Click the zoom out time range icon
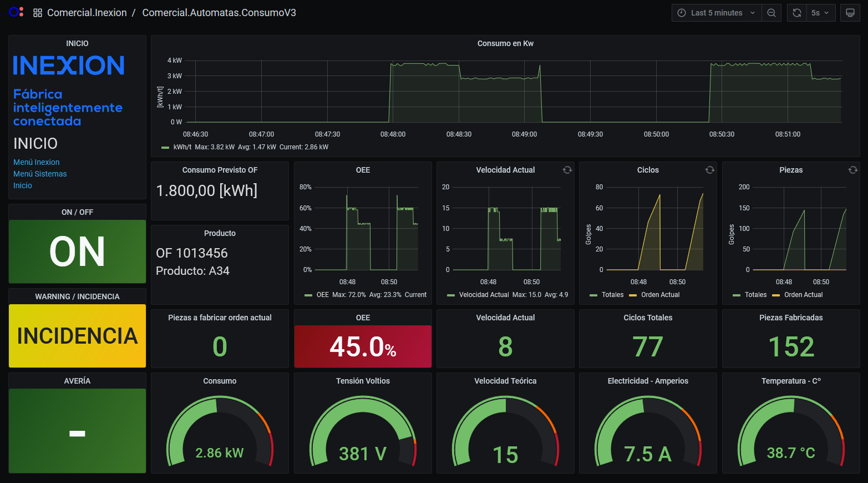Screen dimensions: 868x483 point(771,13)
